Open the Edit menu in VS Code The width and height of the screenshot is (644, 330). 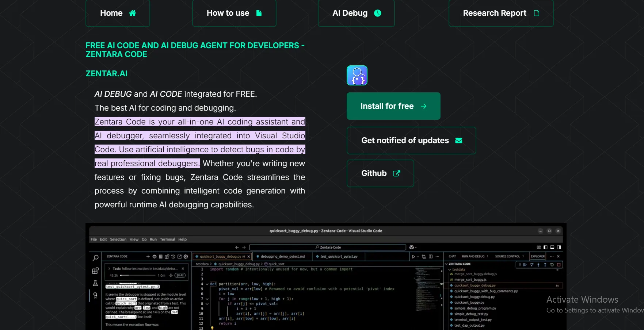pos(103,239)
